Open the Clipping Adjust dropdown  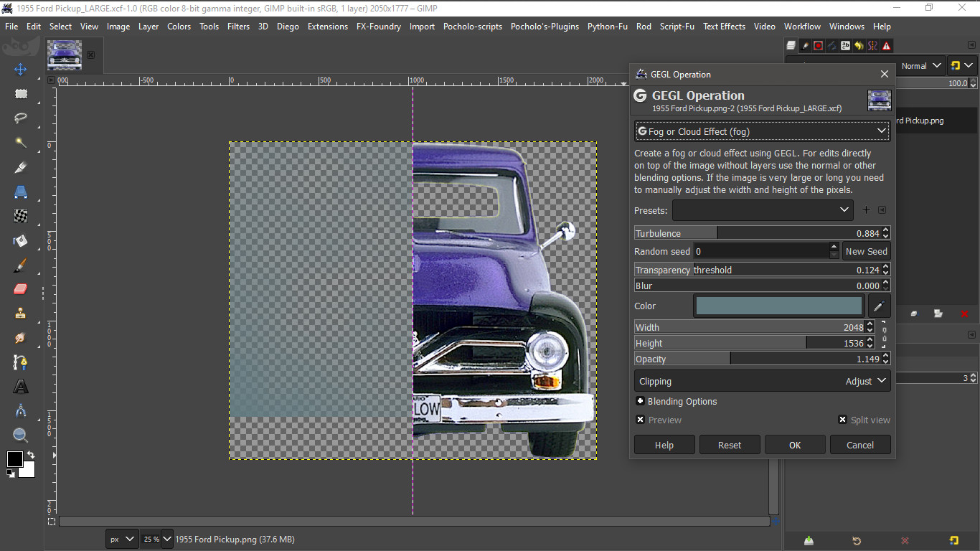click(763, 381)
